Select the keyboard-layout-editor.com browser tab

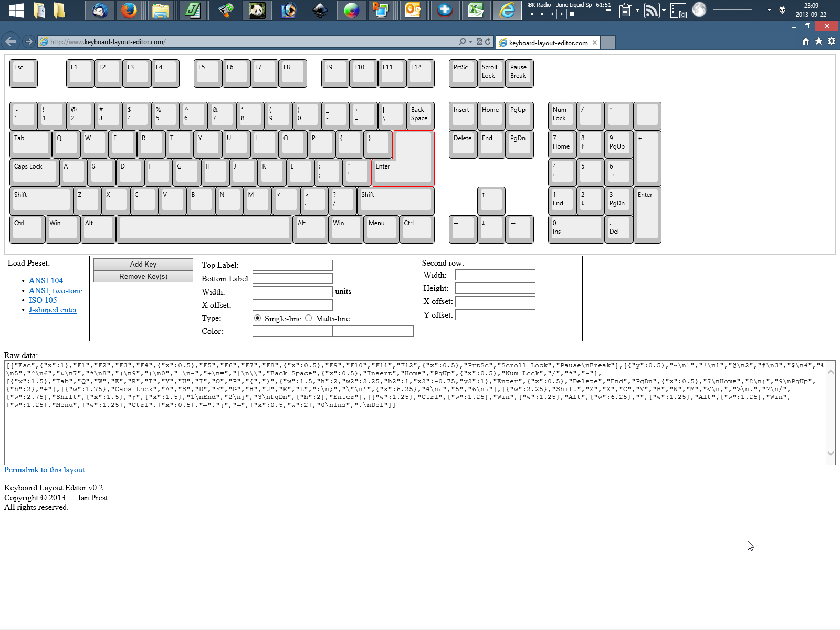pos(546,43)
